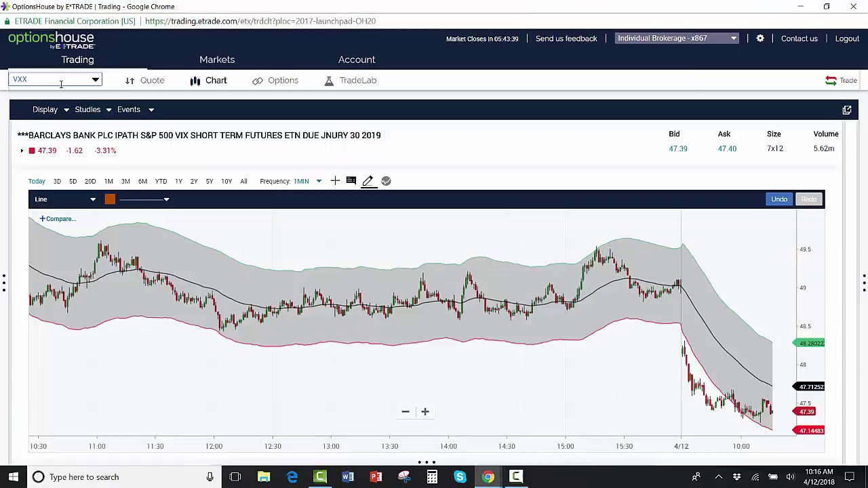Image resolution: width=868 pixels, height=488 pixels.
Task: Open the TradeLab view
Action: (358, 81)
